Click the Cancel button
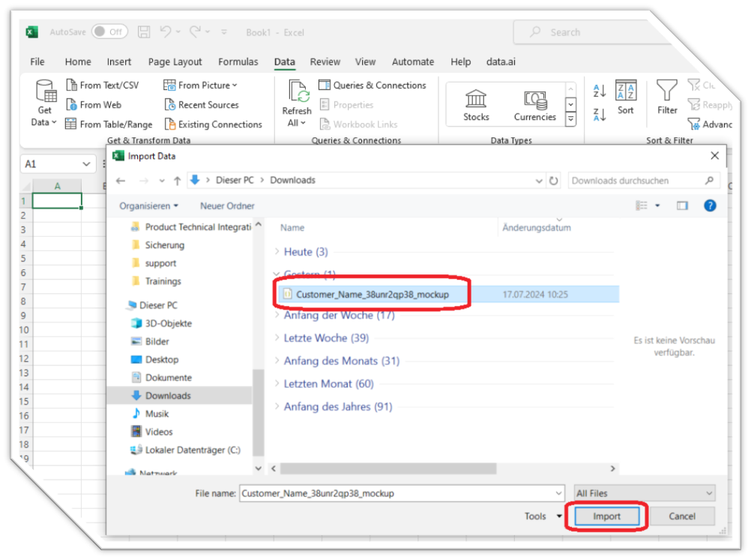Viewport: 751px width, 560px height. point(681,517)
